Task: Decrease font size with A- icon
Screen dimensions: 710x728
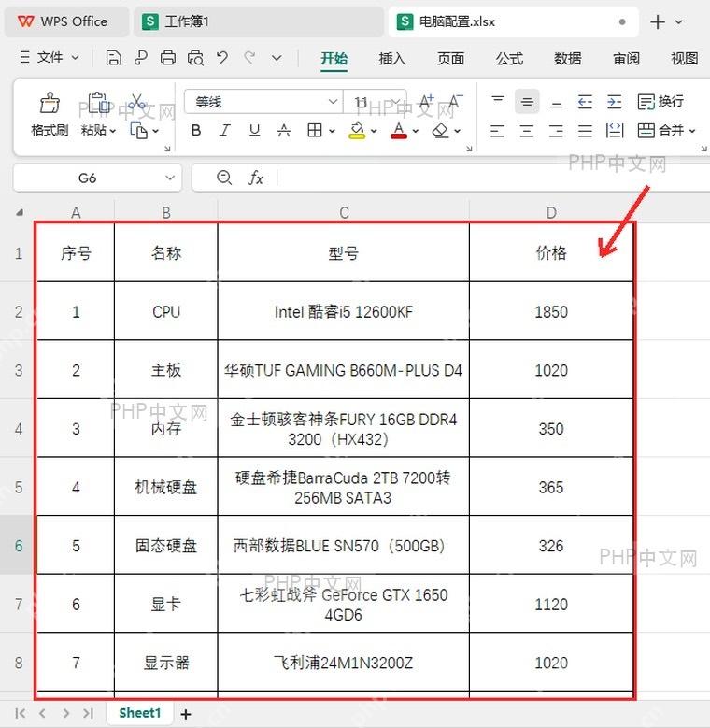Action: coord(455,101)
